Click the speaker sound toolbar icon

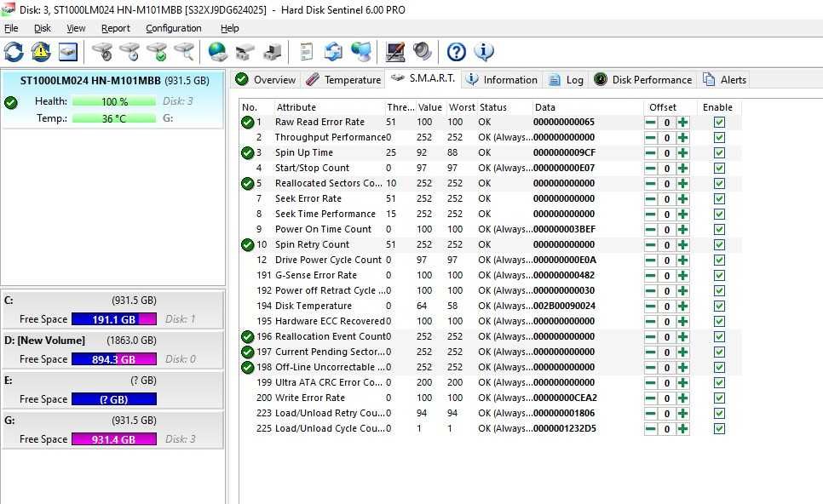[x=422, y=52]
